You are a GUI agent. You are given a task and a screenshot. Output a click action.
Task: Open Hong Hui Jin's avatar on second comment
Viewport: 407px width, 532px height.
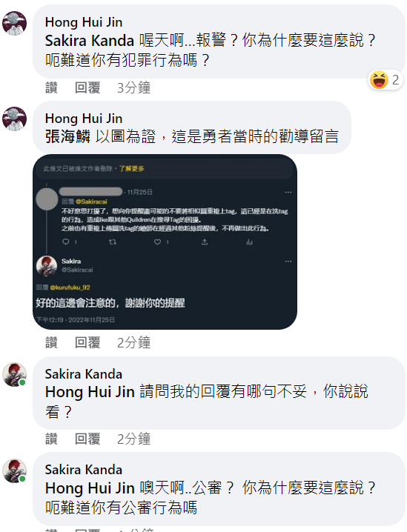[x=15, y=119]
